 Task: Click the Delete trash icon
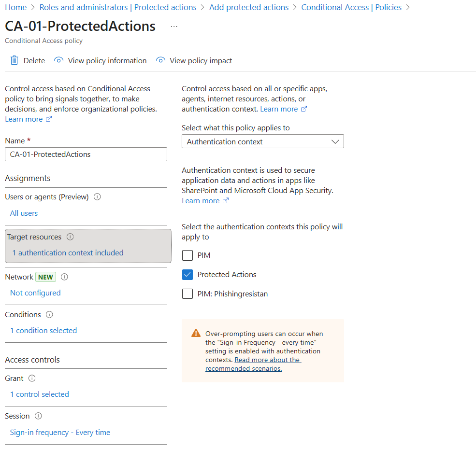point(14,60)
